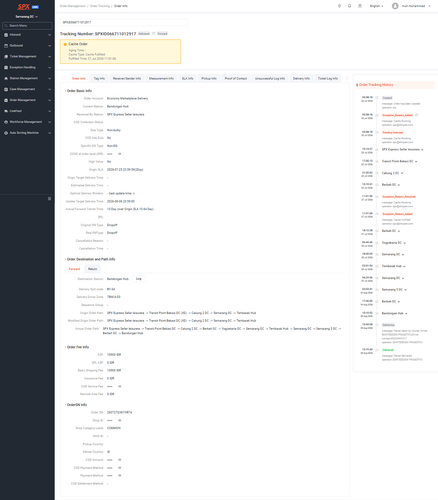Click the SPX logo

24,7
